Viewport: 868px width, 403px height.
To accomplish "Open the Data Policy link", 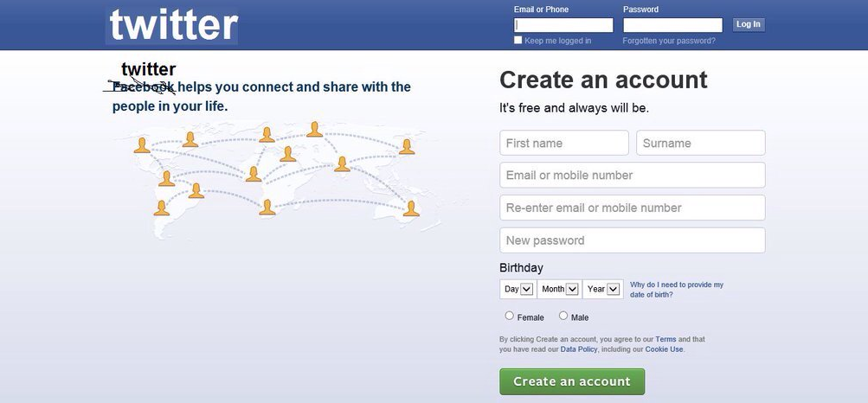I will point(579,349).
